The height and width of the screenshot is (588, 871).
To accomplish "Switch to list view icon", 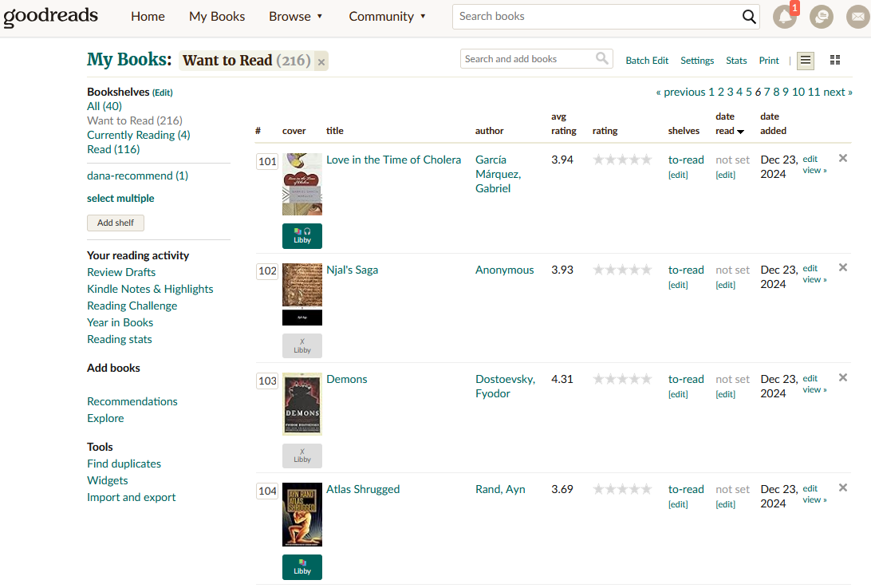I will coord(806,61).
